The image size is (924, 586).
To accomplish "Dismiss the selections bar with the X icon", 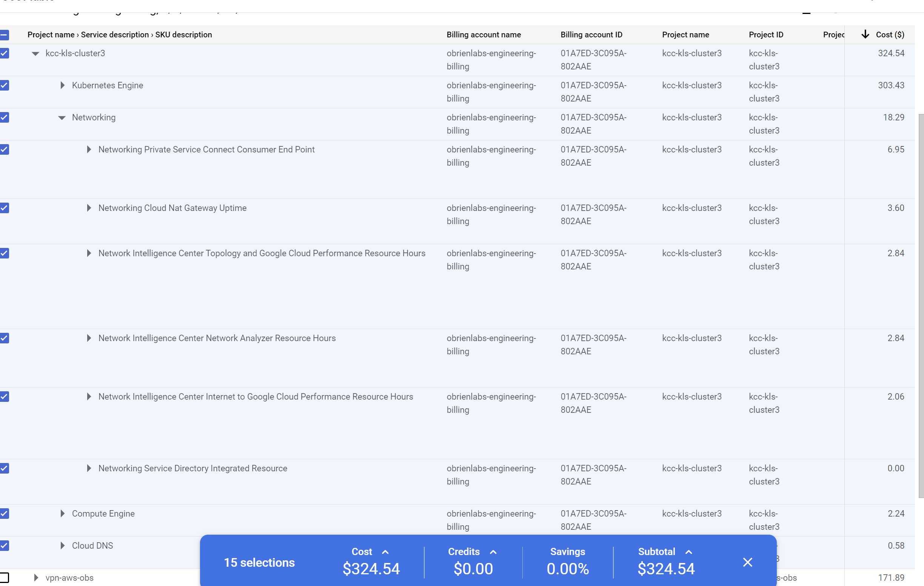I will point(747,562).
